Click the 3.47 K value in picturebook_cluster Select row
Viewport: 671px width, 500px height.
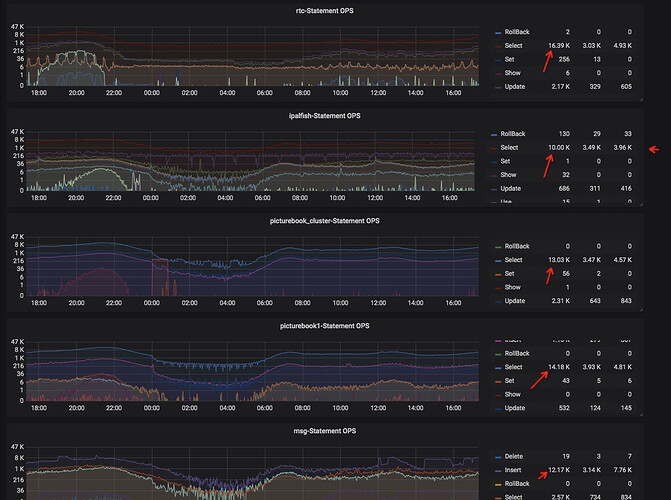click(591, 260)
